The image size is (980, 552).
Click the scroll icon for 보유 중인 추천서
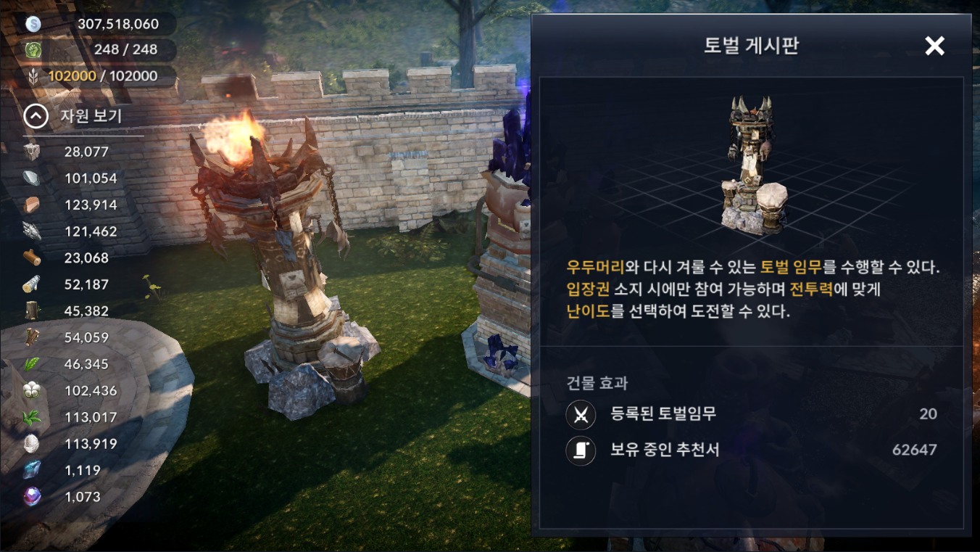point(581,450)
